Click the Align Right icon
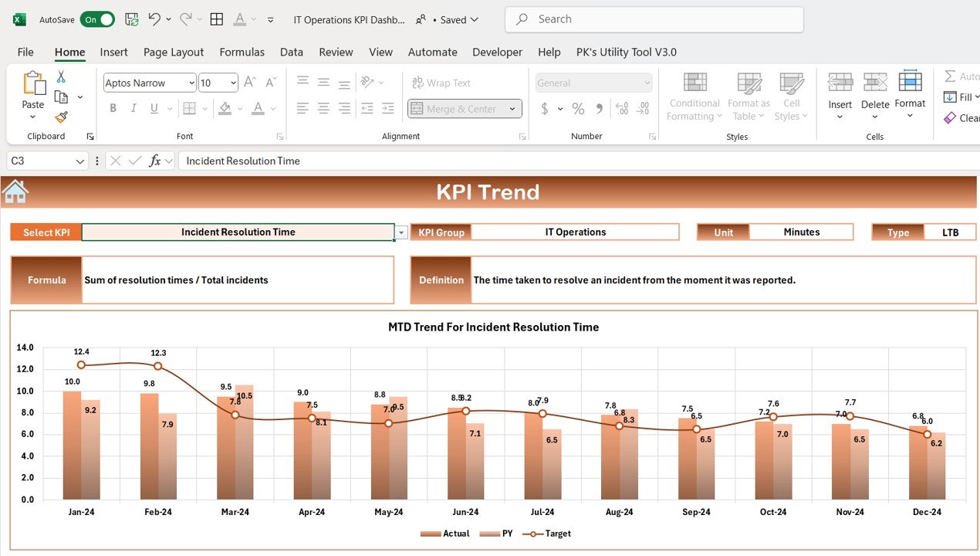The image size is (980, 556). [344, 109]
